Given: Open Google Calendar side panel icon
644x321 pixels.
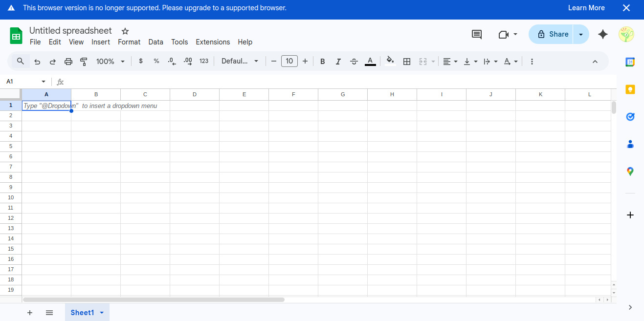Looking at the screenshot, I should [630, 62].
